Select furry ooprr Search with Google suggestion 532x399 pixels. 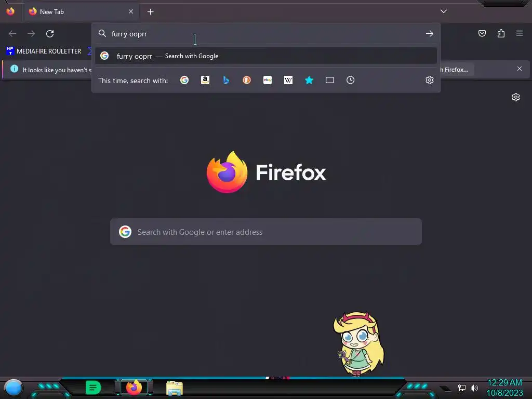pyautogui.click(x=266, y=56)
